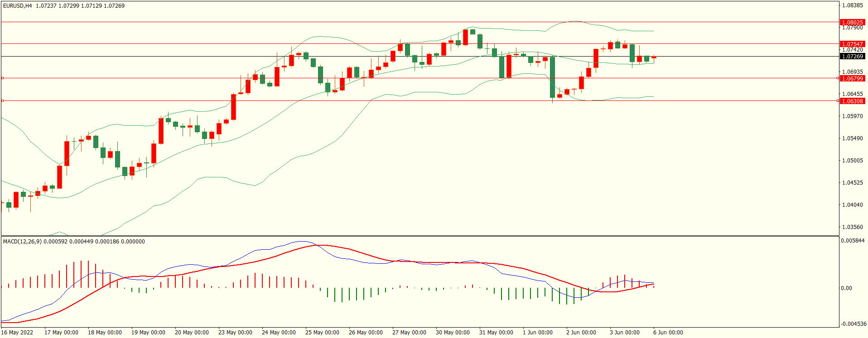Select the 1.05005 price axis label
The height and width of the screenshot is (338, 868).
(x=853, y=161)
